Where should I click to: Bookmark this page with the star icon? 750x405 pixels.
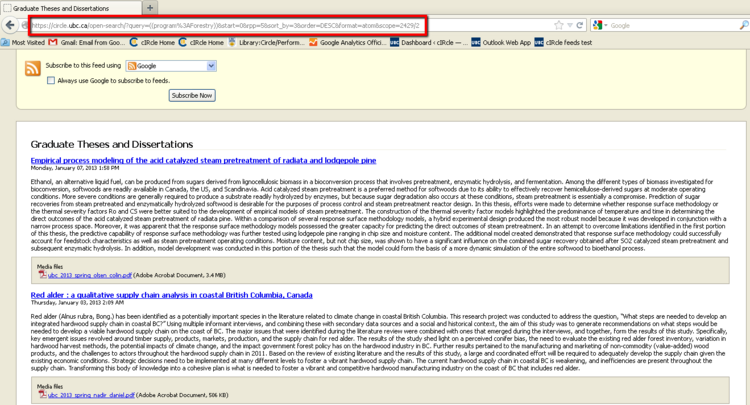click(x=558, y=25)
